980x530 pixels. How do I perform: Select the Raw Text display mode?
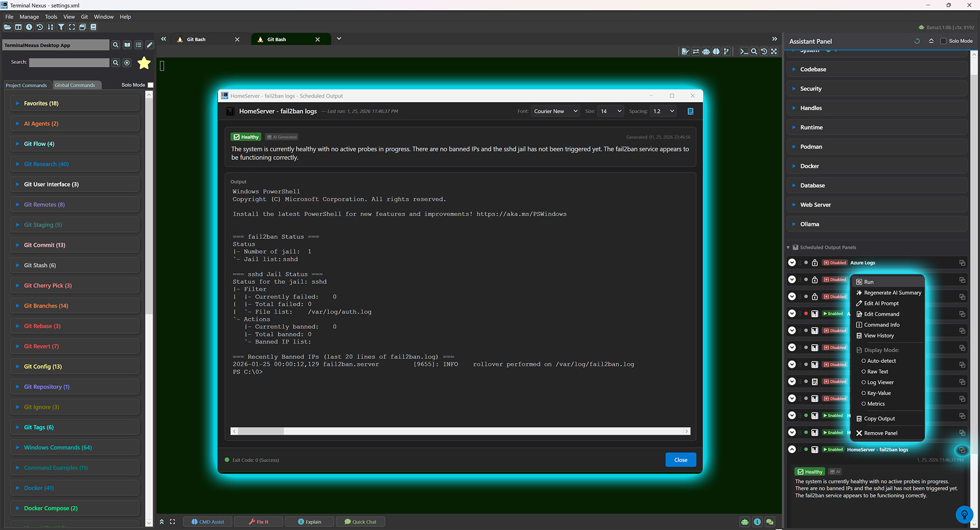(x=877, y=372)
